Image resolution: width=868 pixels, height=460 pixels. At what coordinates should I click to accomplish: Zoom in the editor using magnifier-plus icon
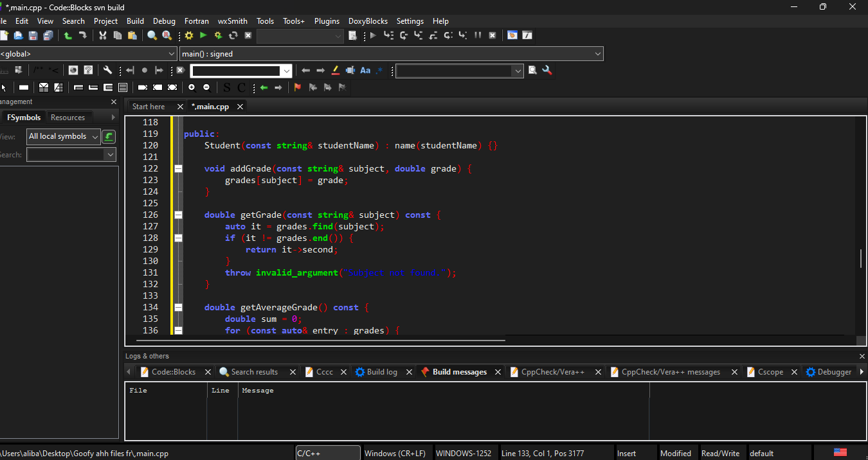[x=192, y=87]
